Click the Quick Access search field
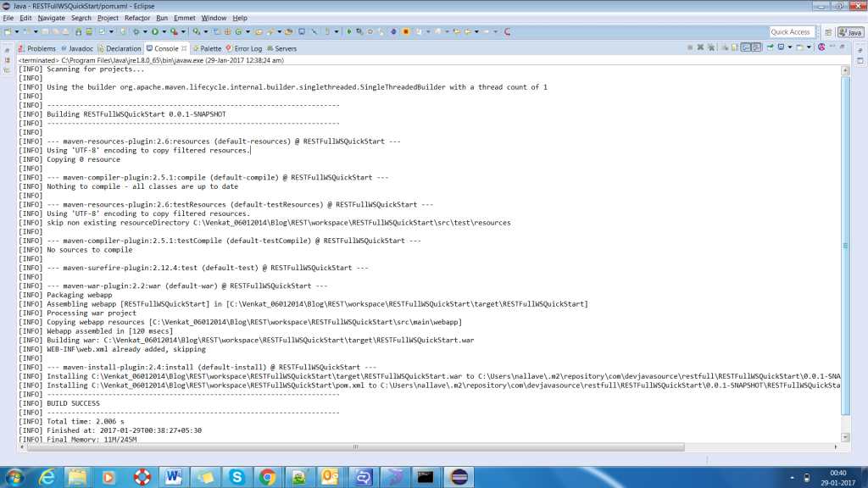 tap(791, 32)
